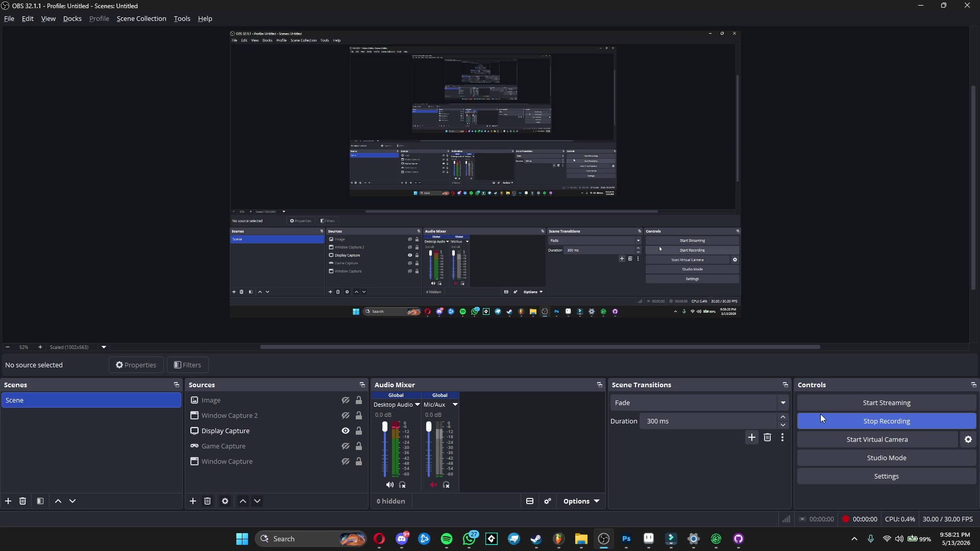Screen dimensions: 980x551
Task: Decrease transition duration with down arrow
Action: [783, 425]
